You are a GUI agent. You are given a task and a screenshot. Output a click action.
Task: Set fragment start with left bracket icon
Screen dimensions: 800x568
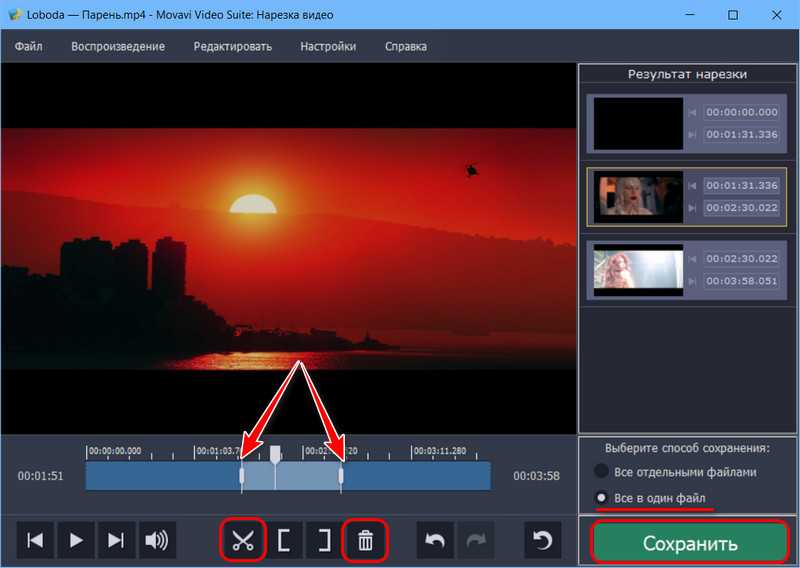pyautogui.click(x=284, y=540)
